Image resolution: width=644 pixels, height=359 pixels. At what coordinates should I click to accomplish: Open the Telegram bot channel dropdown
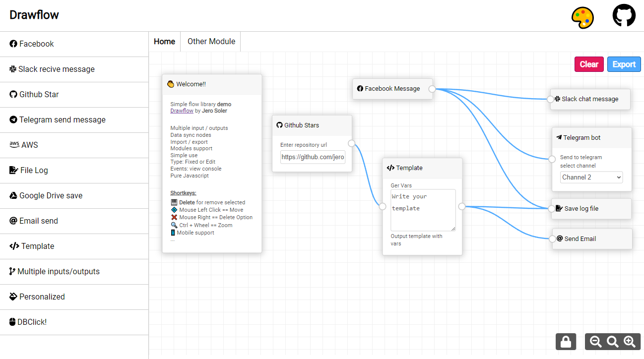click(x=591, y=177)
